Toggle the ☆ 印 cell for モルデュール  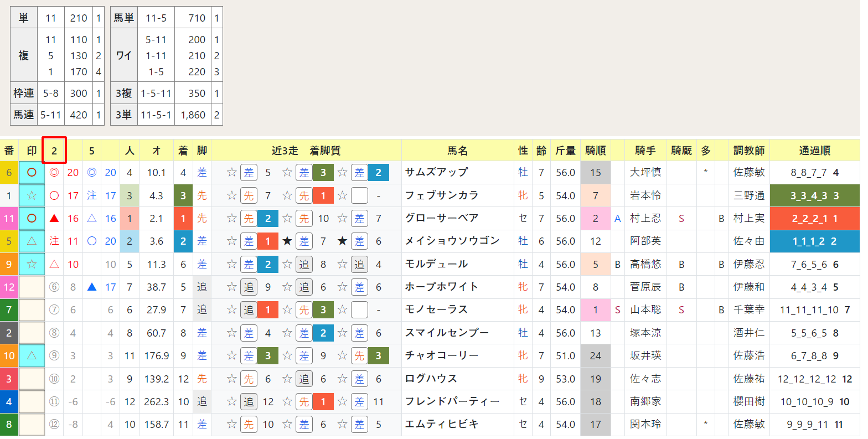(x=32, y=265)
